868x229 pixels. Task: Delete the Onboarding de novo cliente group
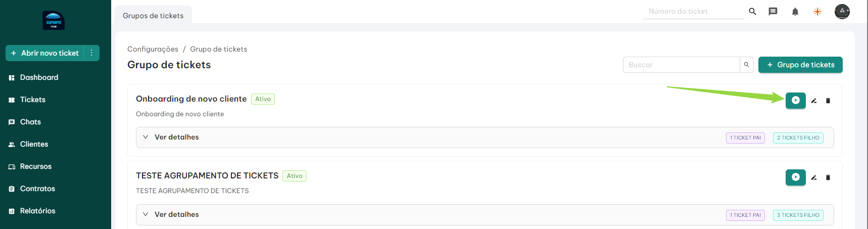point(828,101)
